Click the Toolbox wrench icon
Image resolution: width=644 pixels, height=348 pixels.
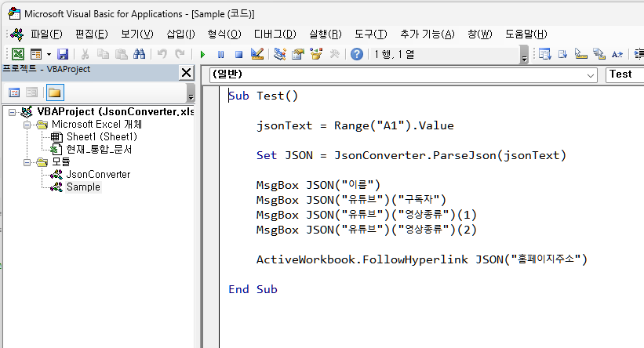(334, 54)
